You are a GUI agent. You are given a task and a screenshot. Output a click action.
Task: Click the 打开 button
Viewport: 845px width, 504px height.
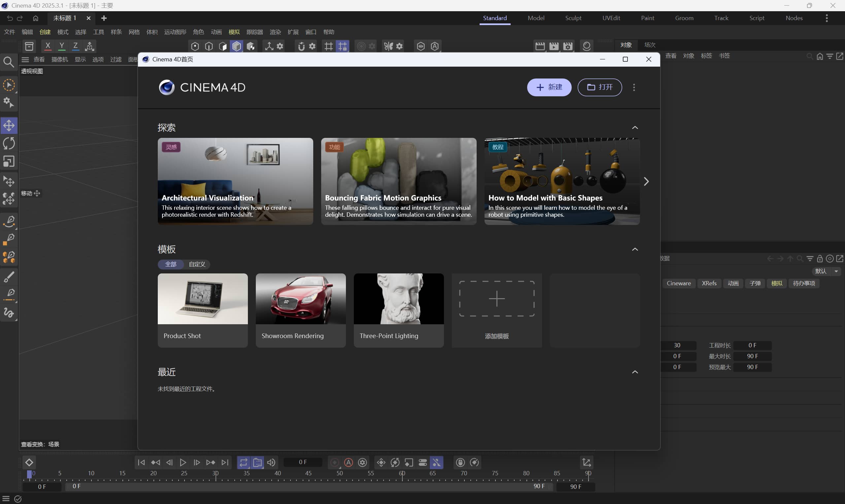(600, 87)
